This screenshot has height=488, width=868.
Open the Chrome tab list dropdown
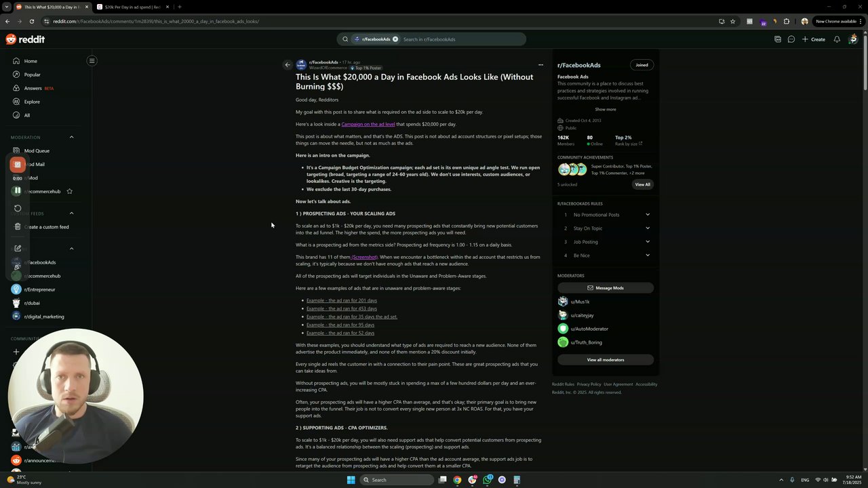tap(7, 7)
